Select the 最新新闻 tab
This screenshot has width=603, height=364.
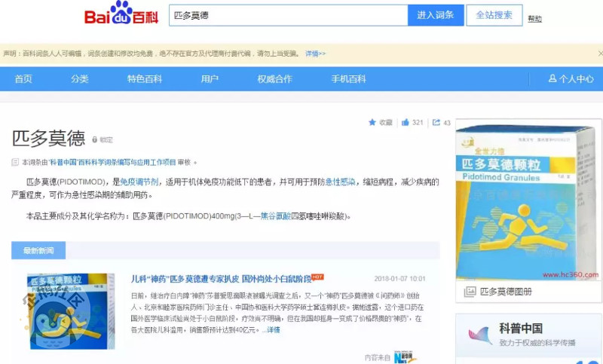pyautogui.click(x=38, y=251)
